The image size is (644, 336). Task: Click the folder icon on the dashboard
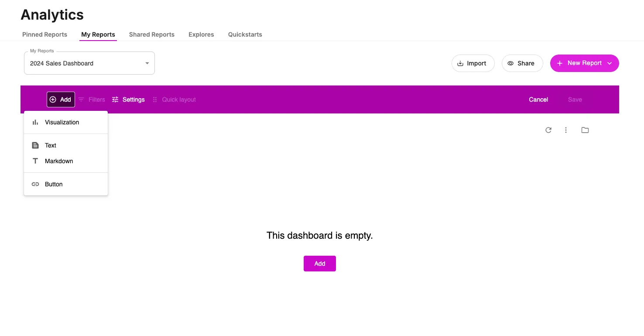point(585,130)
